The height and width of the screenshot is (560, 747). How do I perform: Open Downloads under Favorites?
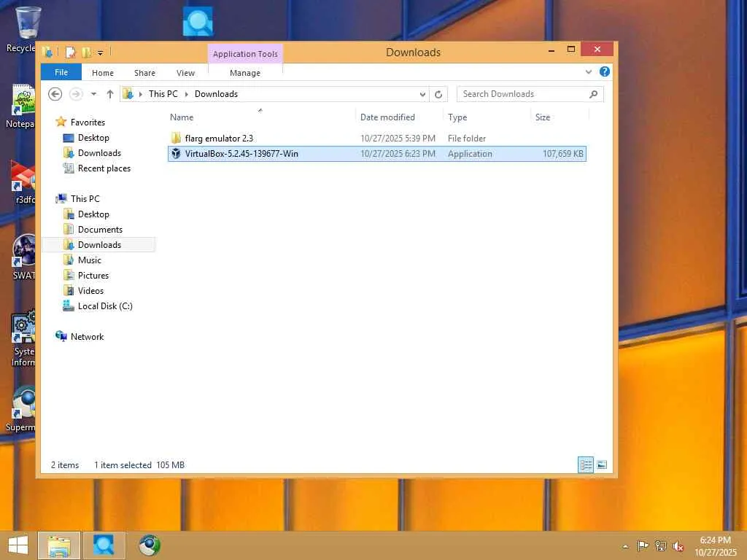99,153
